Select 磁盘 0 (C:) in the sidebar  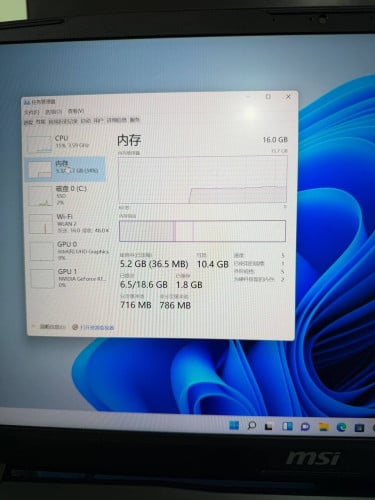pos(66,195)
